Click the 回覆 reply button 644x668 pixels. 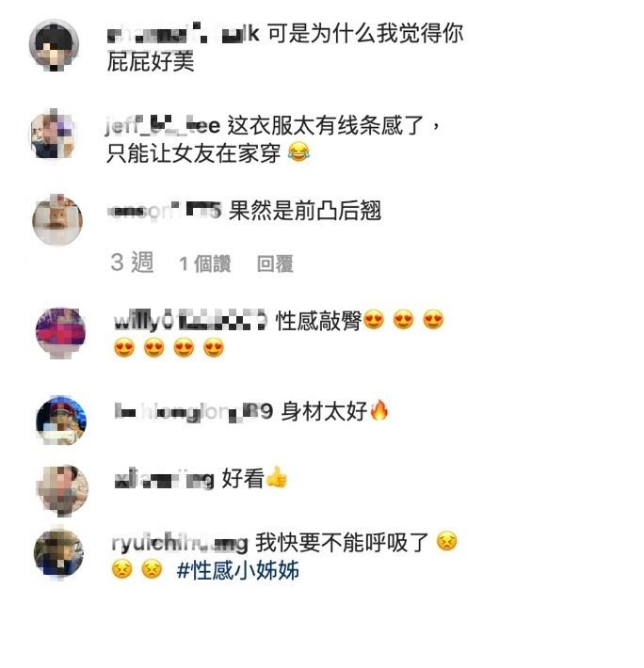pos(275,263)
